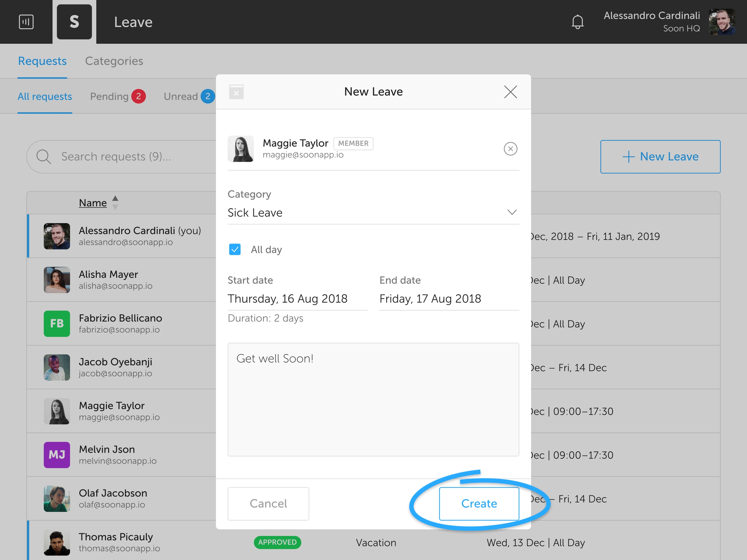The height and width of the screenshot is (560, 747).
Task: Sort by Name column arrow
Action: pos(115,203)
